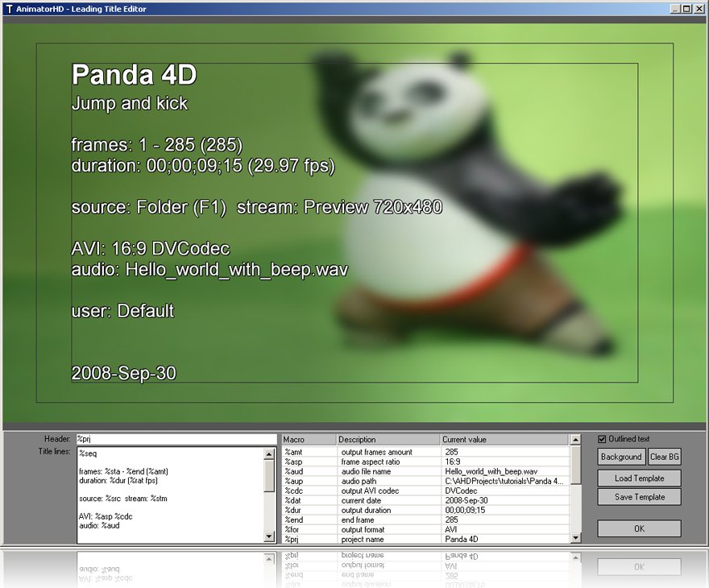Click 'AVI: %asp %cdc' line
This screenshot has width=709, height=588.
point(106,516)
